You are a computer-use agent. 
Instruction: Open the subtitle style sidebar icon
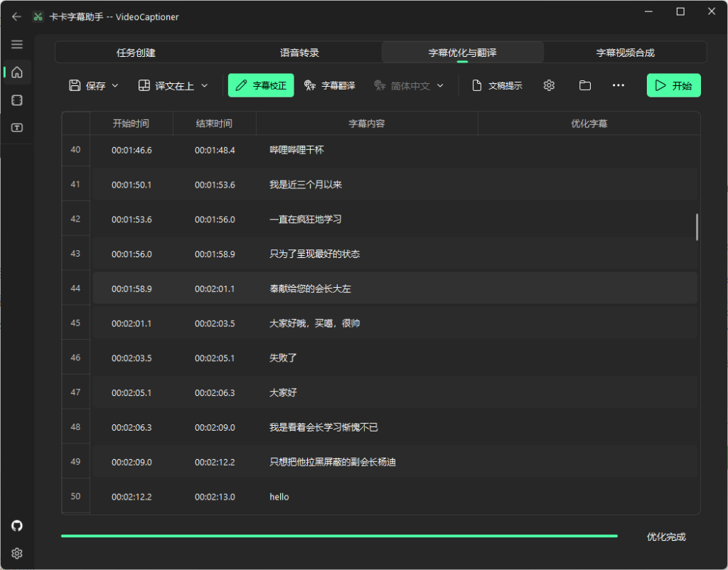pos(17,128)
